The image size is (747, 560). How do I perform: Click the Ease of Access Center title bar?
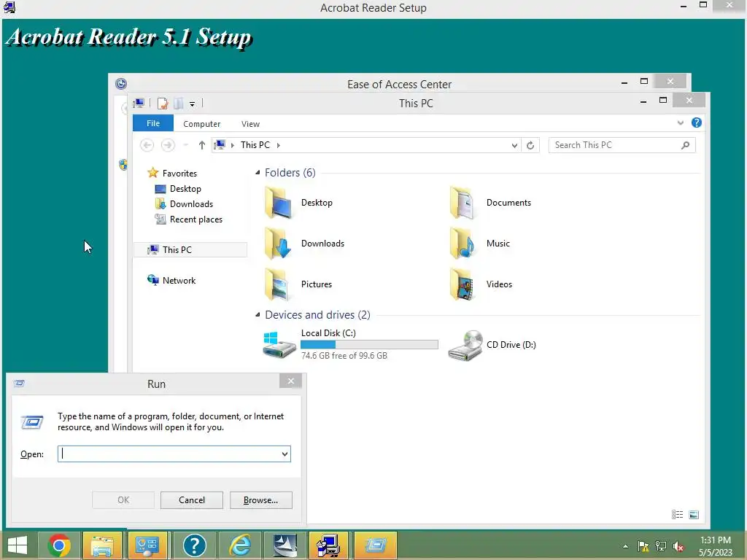point(399,85)
